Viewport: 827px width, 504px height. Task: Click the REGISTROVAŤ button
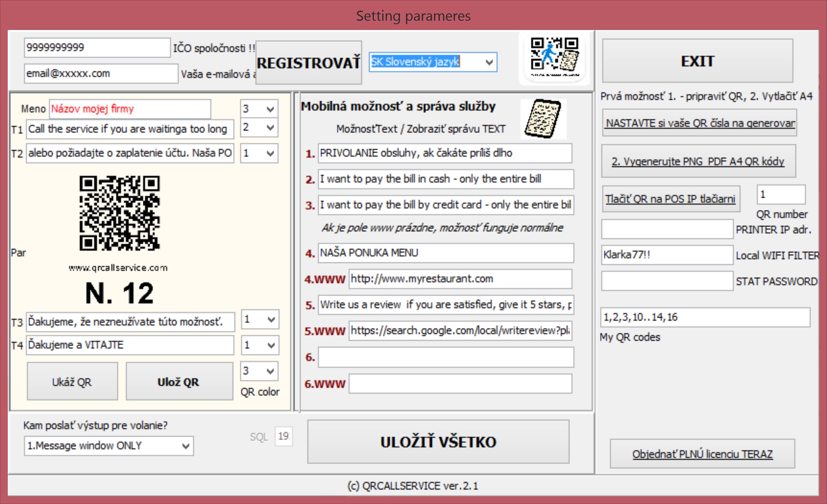pos(309,63)
